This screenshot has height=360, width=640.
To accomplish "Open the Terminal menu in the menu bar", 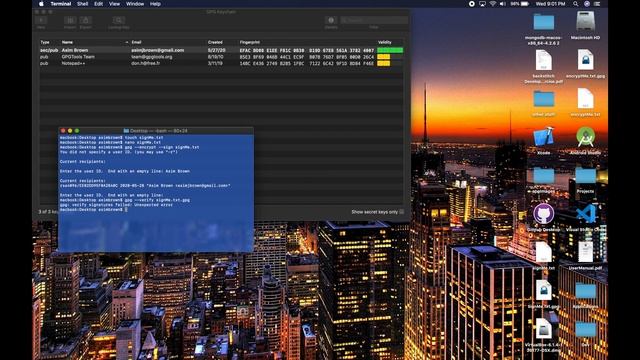I will pos(61,4).
